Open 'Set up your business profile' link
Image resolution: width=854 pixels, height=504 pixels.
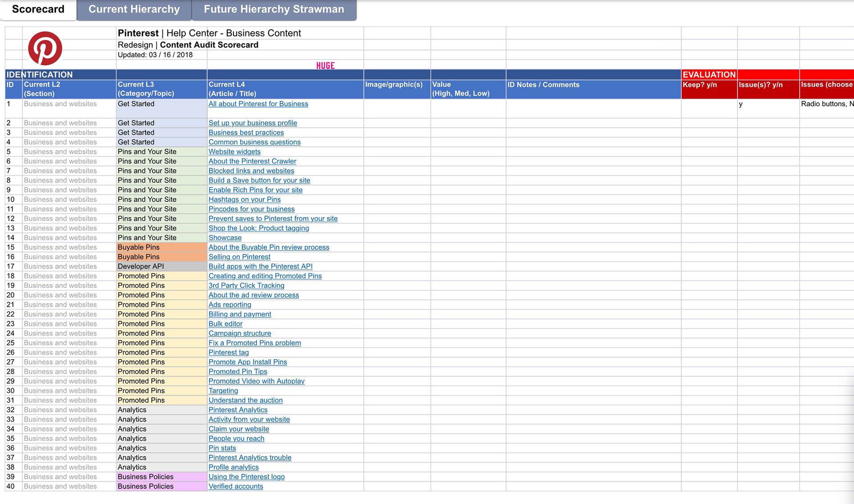point(253,123)
